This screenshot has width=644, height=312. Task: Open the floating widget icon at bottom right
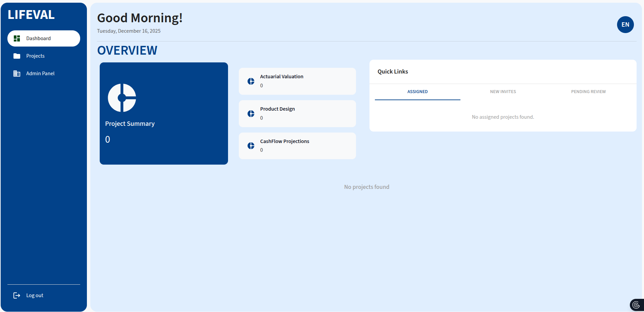coord(636,305)
